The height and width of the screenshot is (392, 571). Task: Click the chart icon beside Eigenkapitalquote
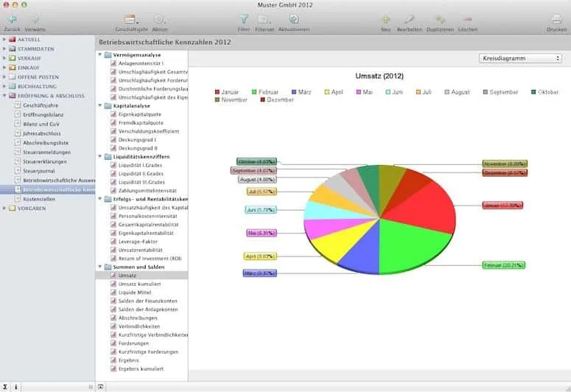113,114
